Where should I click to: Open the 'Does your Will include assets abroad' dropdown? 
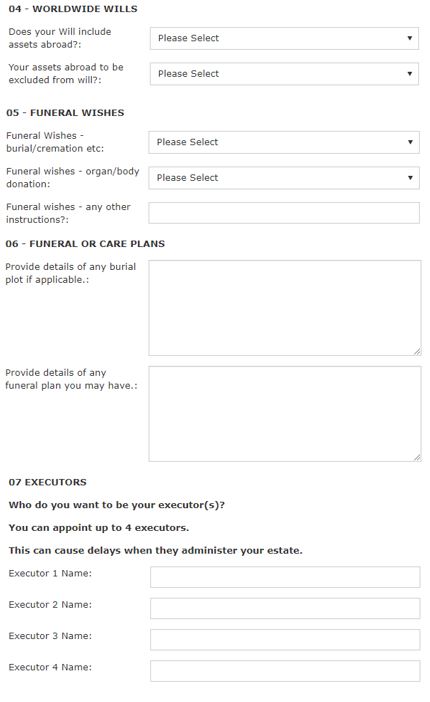click(x=284, y=39)
